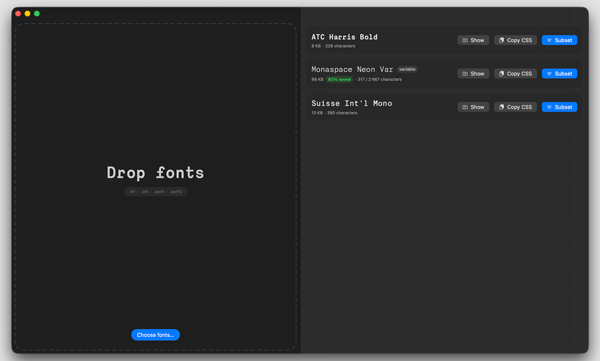Subset the ATC Harris Bold font

[559, 40]
